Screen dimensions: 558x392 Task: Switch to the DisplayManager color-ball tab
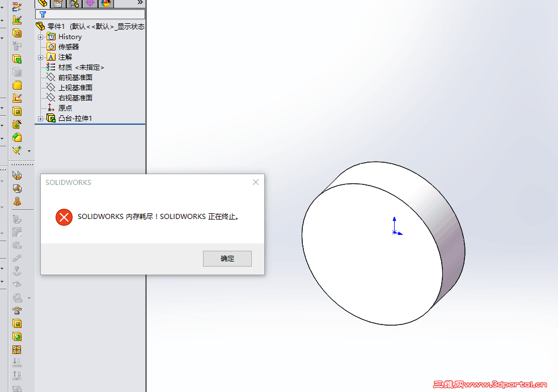106,3
